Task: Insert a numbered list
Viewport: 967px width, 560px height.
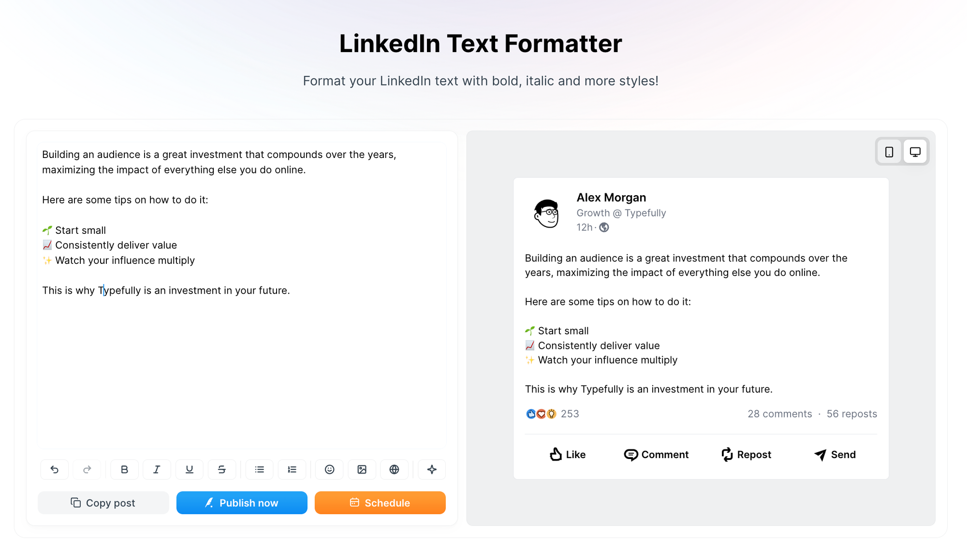Action: pyautogui.click(x=292, y=469)
